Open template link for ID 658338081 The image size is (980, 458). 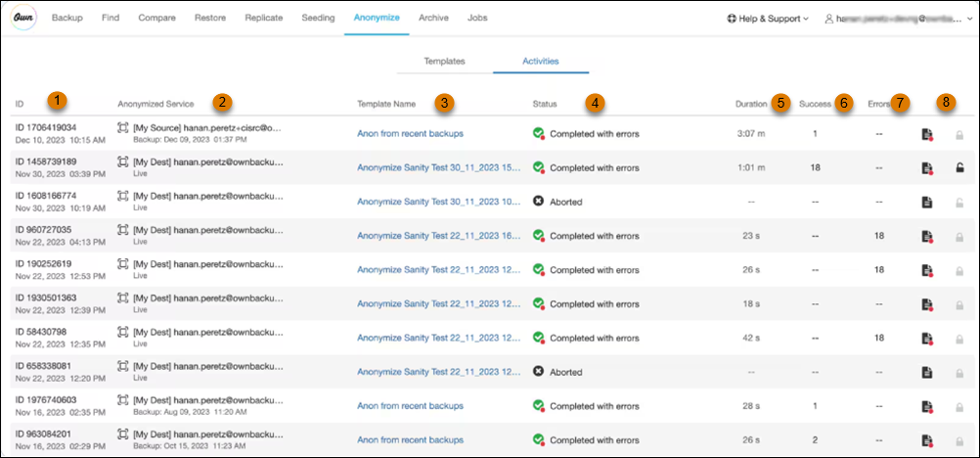tap(438, 372)
